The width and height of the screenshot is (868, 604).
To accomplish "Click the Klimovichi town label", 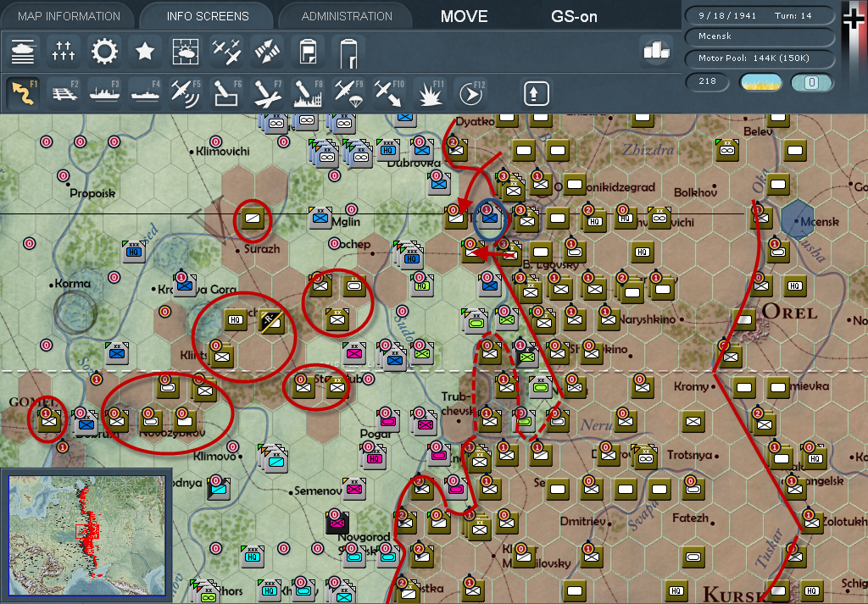I will (x=223, y=151).
